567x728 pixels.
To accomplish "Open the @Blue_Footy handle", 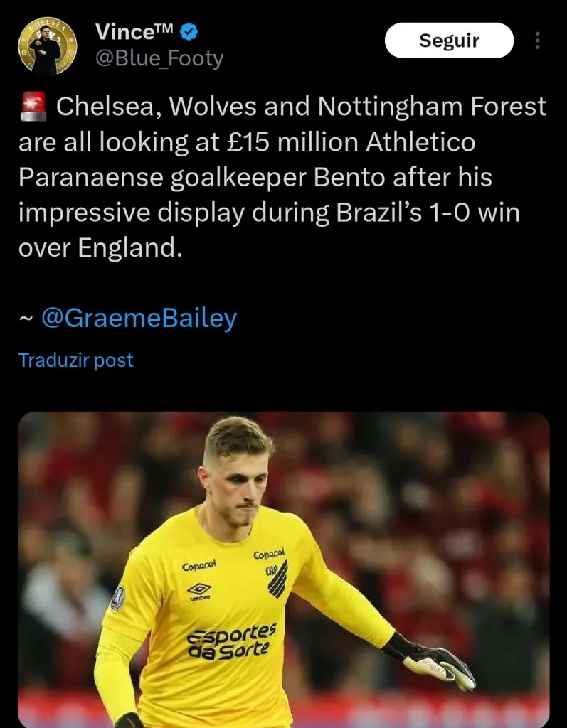I will [159, 58].
